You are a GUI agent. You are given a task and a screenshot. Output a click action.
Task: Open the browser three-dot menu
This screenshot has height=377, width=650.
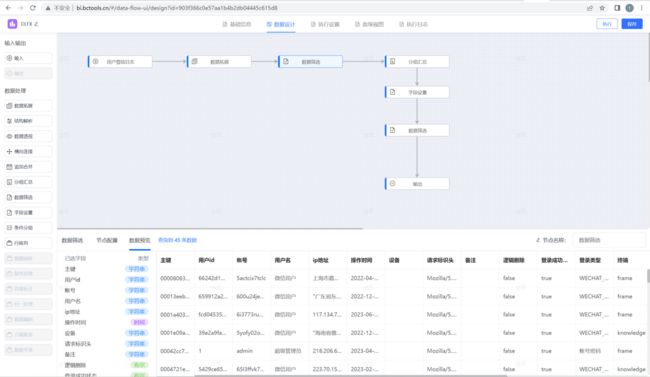coord(642,8)
